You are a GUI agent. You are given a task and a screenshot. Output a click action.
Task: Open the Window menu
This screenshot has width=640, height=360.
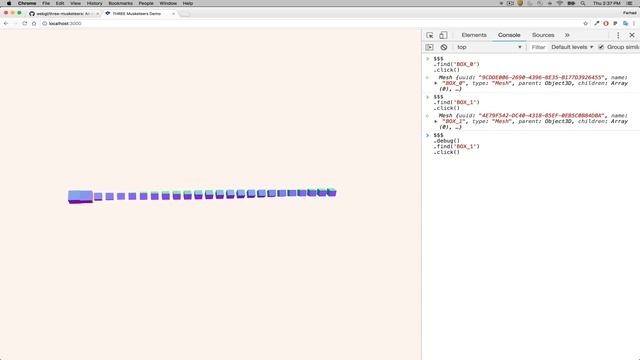pos(168,3)
